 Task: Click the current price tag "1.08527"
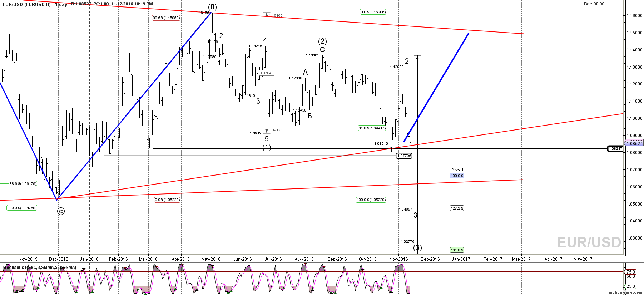pos(635,143)
